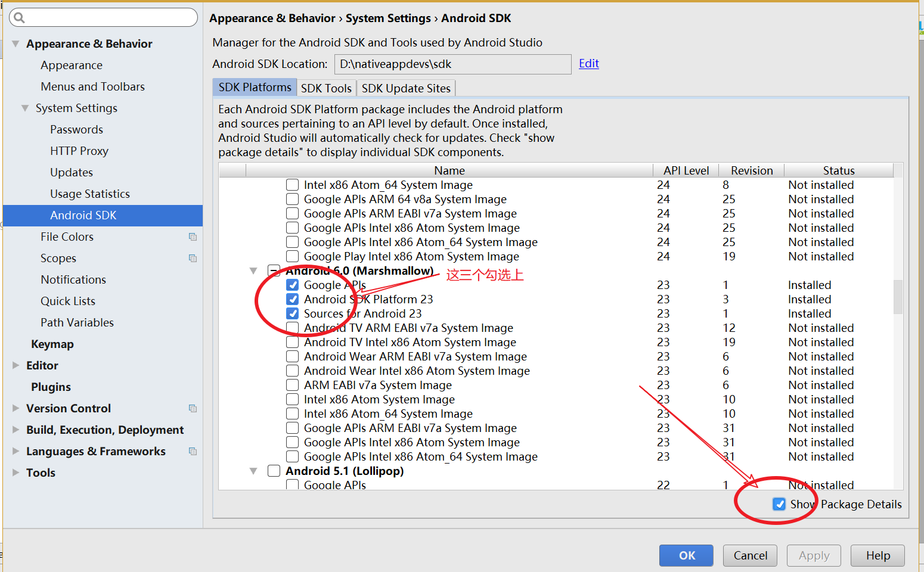
Task: Click Edit link for SDK location
Action: click(589, 63)
